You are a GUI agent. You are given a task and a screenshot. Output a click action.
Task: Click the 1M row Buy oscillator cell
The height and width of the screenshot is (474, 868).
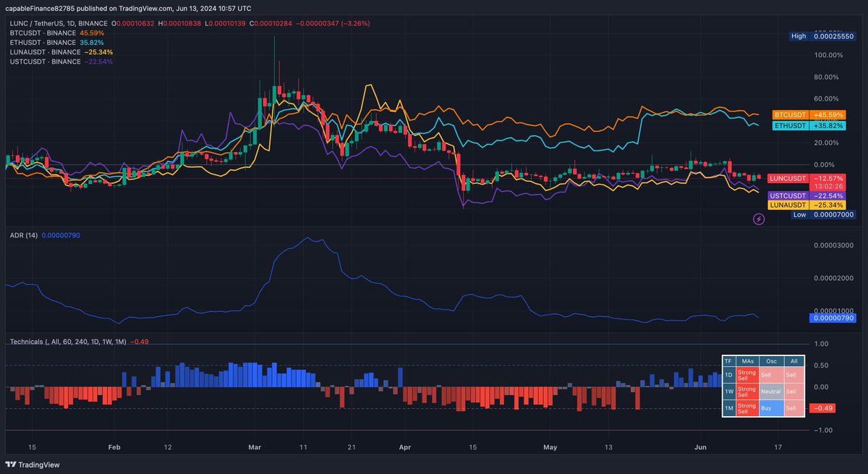770,408
